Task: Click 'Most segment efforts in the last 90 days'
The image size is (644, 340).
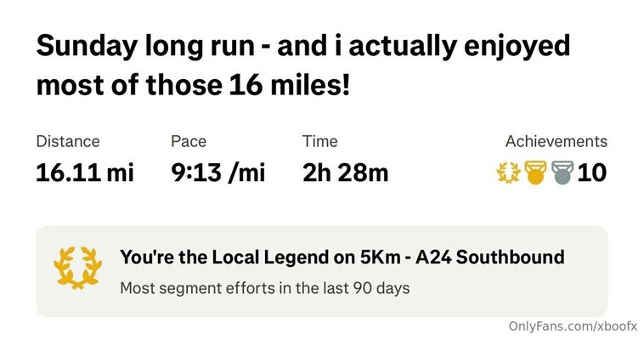Action: coord(265,288)
